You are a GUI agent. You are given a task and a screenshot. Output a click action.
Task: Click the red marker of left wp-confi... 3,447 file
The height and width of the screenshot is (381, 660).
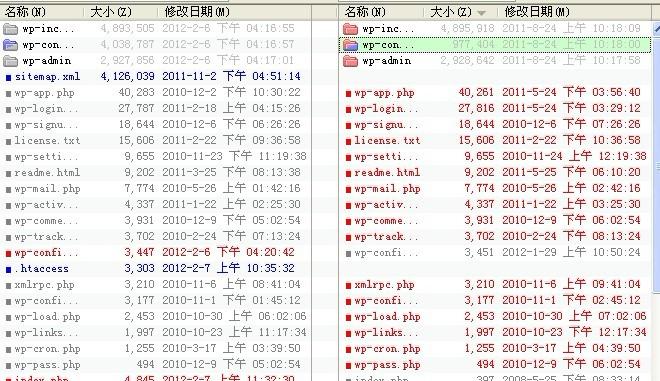(x=8, y=253)
